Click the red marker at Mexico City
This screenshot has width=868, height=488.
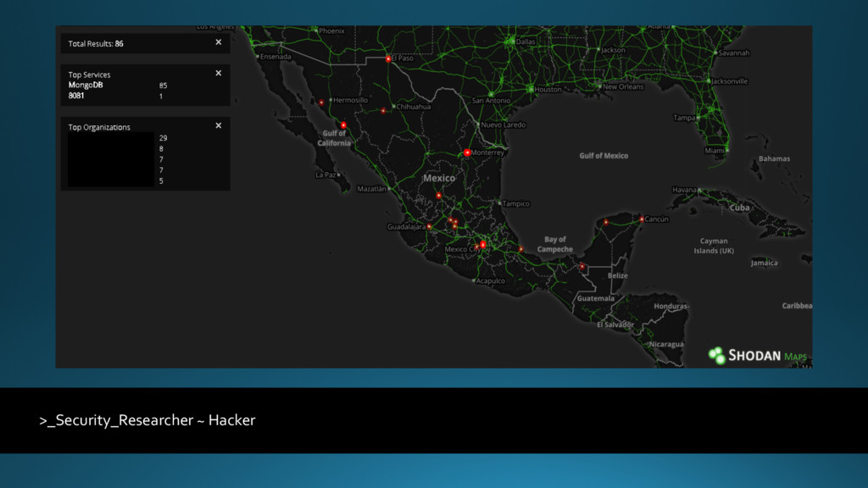(482, 244)
